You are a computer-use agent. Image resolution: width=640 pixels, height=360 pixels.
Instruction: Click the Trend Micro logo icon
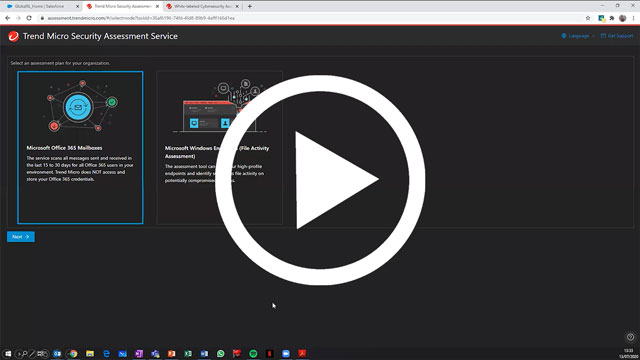(13, 36)
